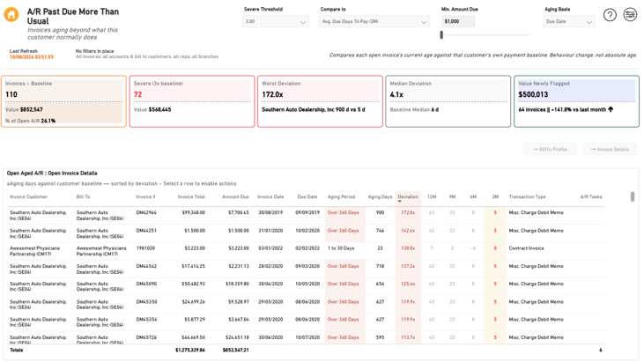Sort by Aging Days column header

pos(380,196)
